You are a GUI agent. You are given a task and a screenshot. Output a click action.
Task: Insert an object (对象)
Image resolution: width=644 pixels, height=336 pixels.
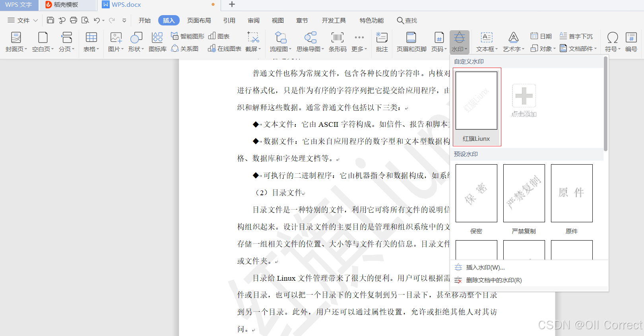[543, 49]
